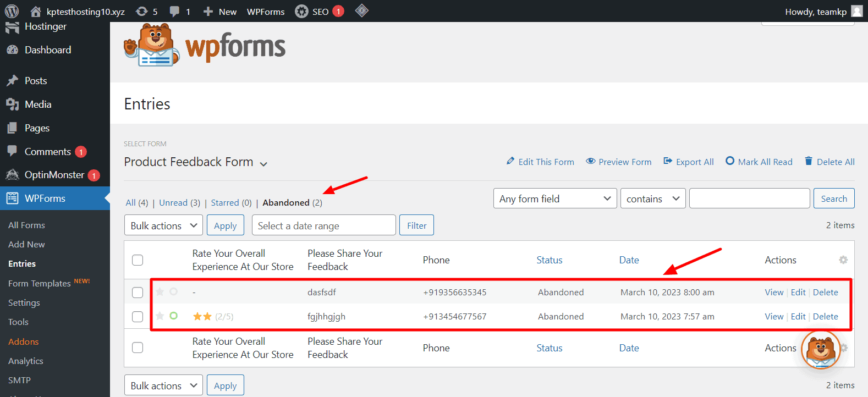Check the dasfsdf entry row checkbox

click(x=138, y=293)
